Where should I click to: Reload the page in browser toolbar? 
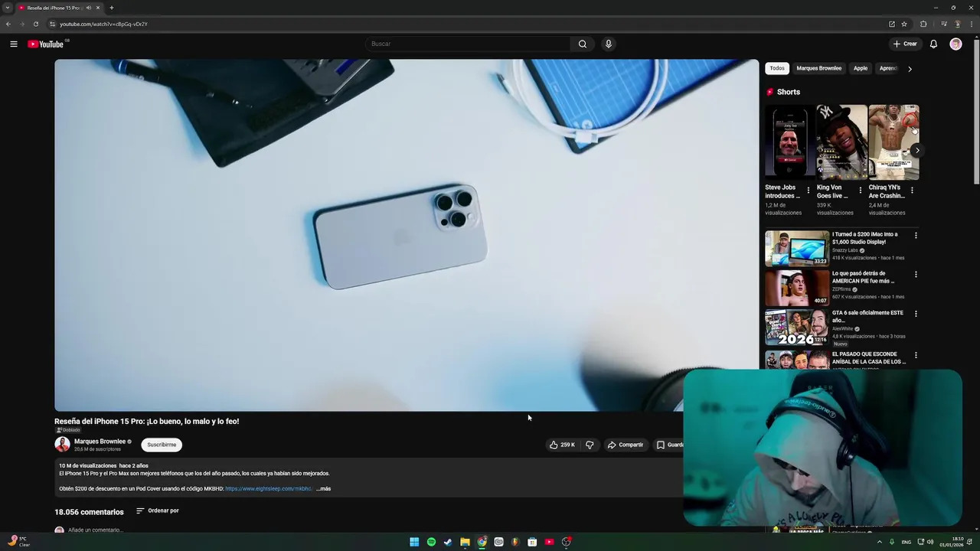click(35, 24)
